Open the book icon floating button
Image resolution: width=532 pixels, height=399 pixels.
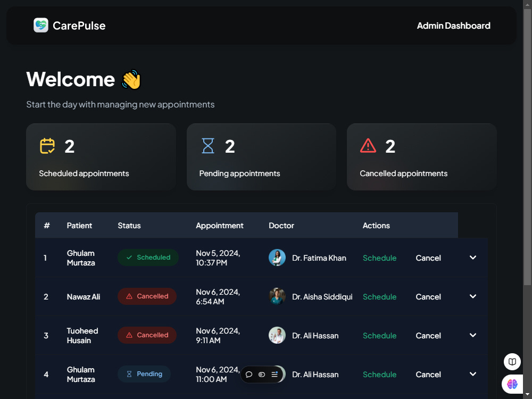pos(512,362)
